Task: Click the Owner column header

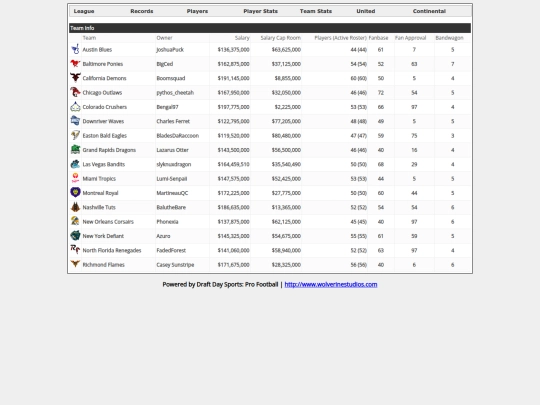Action: [x=164, y=38]
